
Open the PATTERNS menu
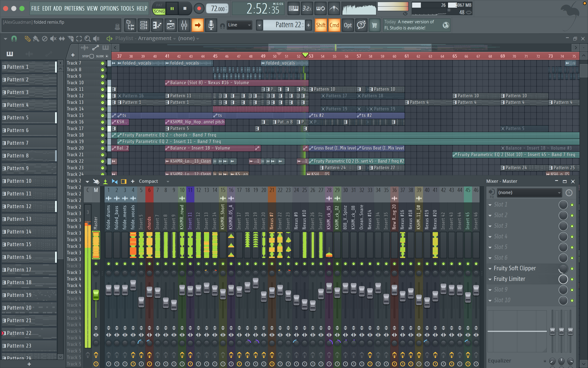74,9
